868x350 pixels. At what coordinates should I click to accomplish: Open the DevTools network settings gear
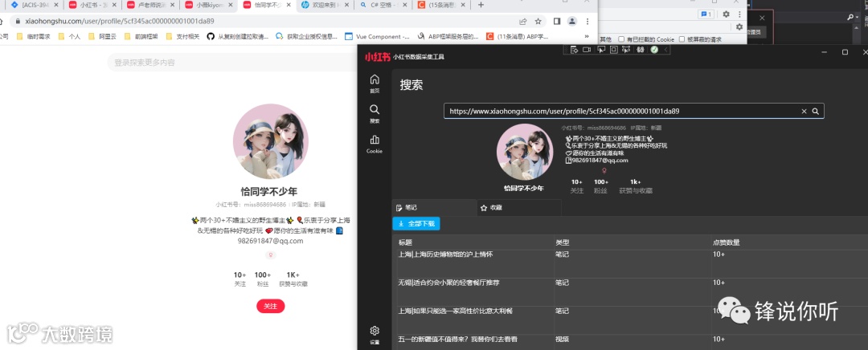[x=739, y=26]
